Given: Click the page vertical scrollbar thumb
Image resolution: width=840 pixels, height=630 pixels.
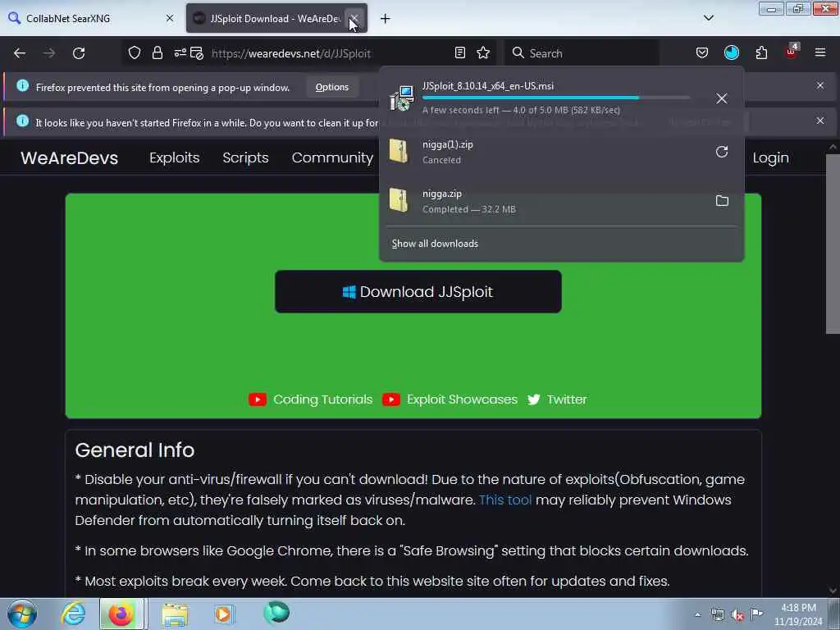Looking at the screenshot, I should (x=832, y=244).
